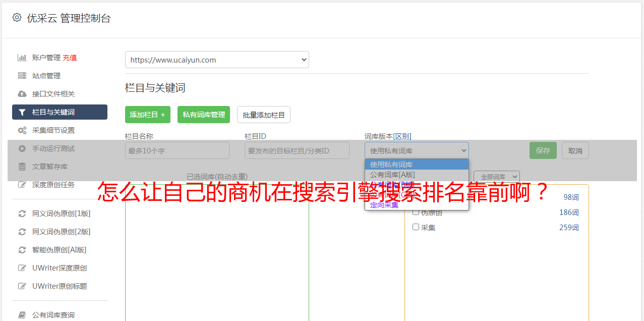
Task: Click the refresh icon for 同义词伪原创[1版]
Action: [x=22, y=213]
